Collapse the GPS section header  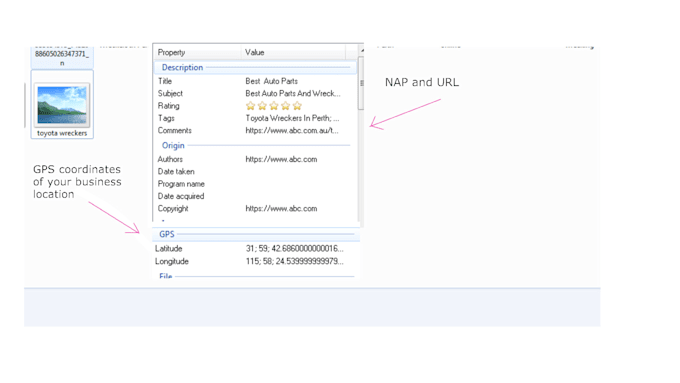pyautogui.click(x=256, y=234)
